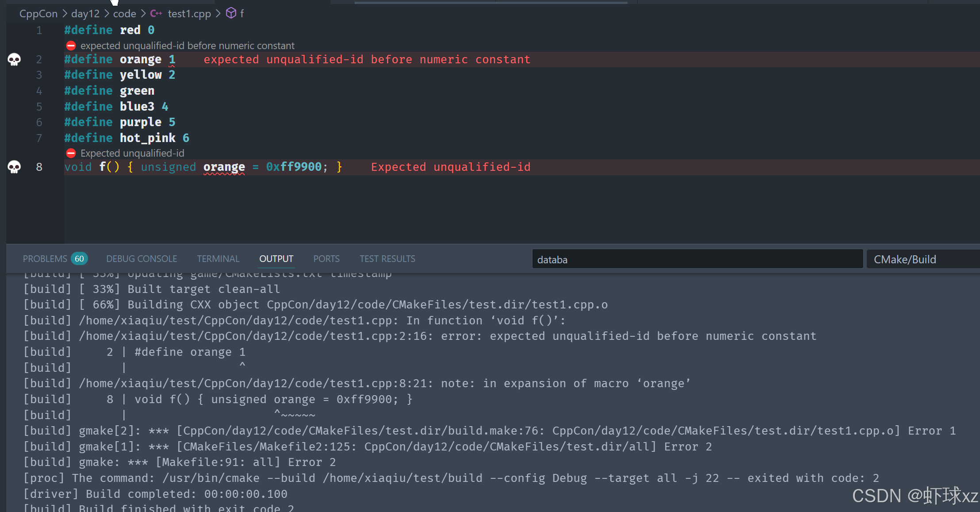Click the horizontal scrollbar above the breadcrumbs
Screen dimensions: 980x512
pos(491,2)
